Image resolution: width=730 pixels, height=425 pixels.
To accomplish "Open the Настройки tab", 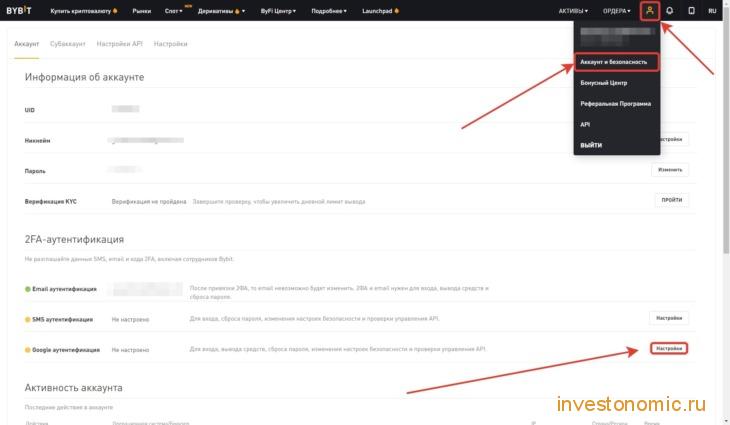I will (170, 44).
